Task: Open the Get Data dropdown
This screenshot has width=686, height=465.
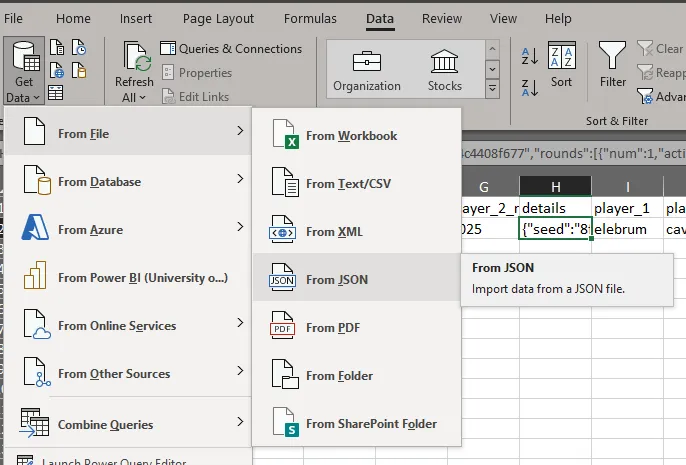Action: click(24, 70)
